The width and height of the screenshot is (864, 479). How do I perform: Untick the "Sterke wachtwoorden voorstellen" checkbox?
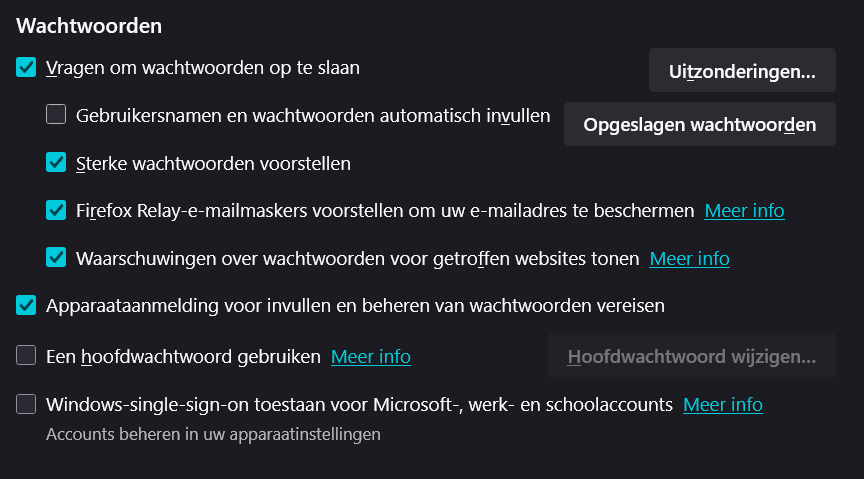coord(57,162)
